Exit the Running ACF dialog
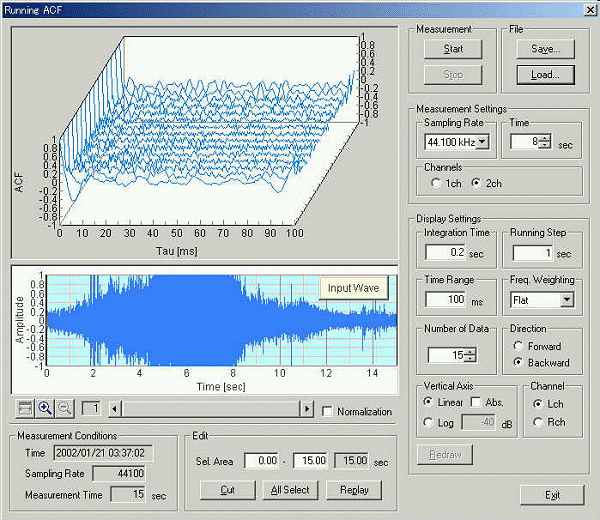 click(552, 495)
